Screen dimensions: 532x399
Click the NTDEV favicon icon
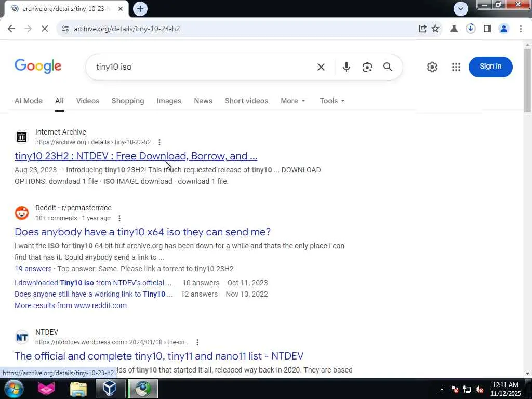coord(22,337)
